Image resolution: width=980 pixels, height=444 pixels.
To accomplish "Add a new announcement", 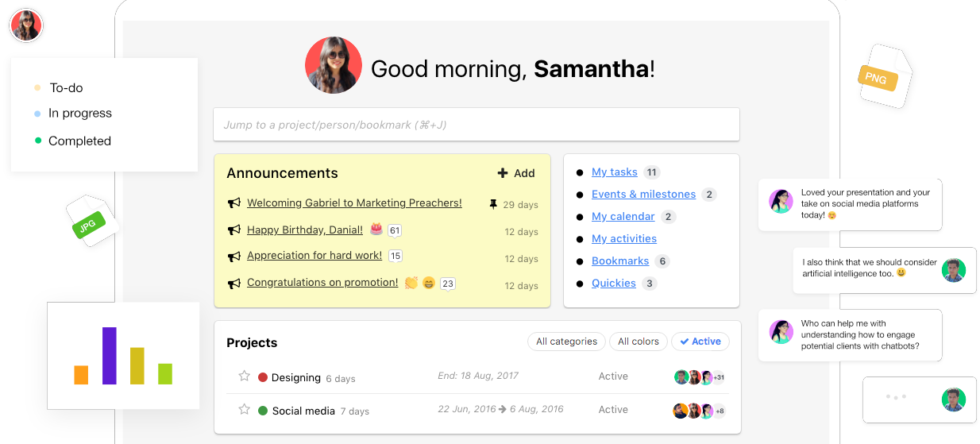I will pos(516,173).
